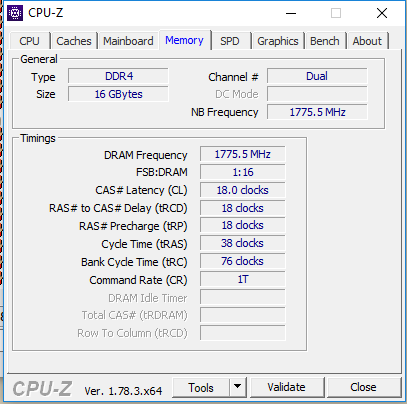Image resolution: width=407 pixels, height=404 pixels.
Task: Click the Tools button
Action: (201, 387)
